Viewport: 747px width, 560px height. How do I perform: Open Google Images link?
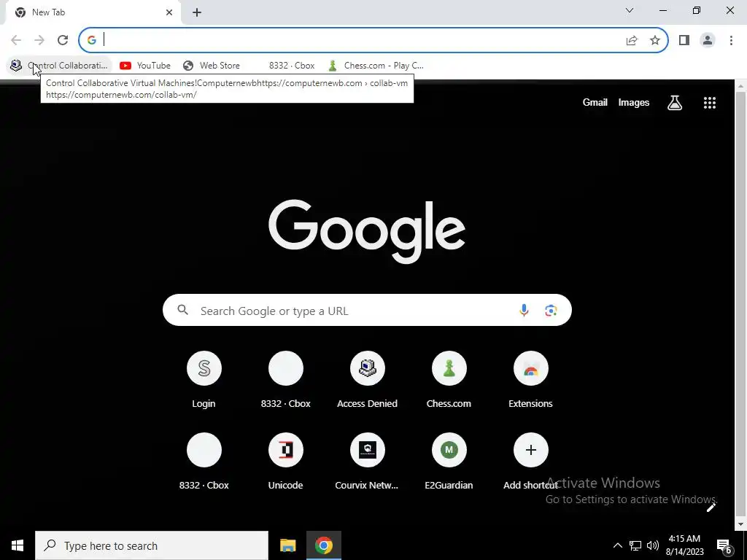coord(634,102)
